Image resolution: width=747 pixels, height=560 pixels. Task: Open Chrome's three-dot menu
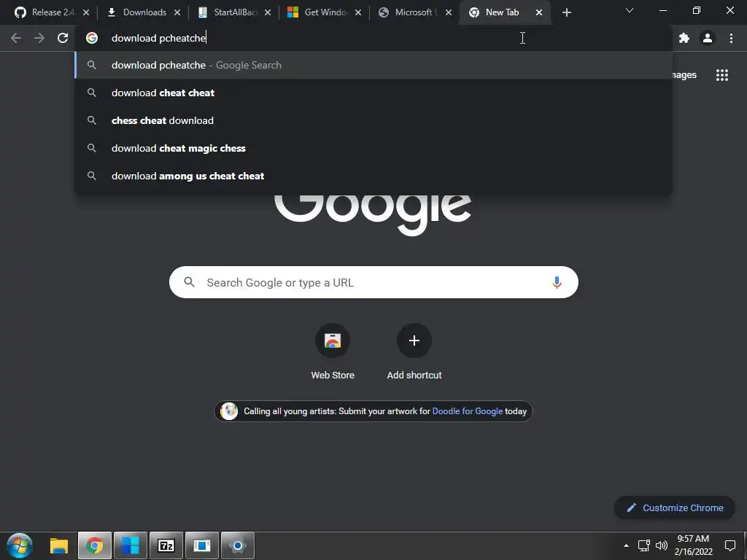pyautogui.click(x=731, y=38)
